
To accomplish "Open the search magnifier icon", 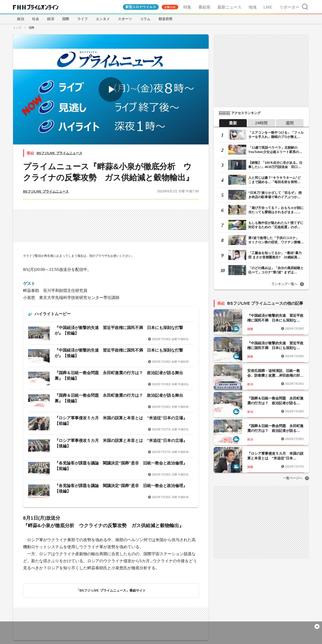I will (x=305, y=7).
